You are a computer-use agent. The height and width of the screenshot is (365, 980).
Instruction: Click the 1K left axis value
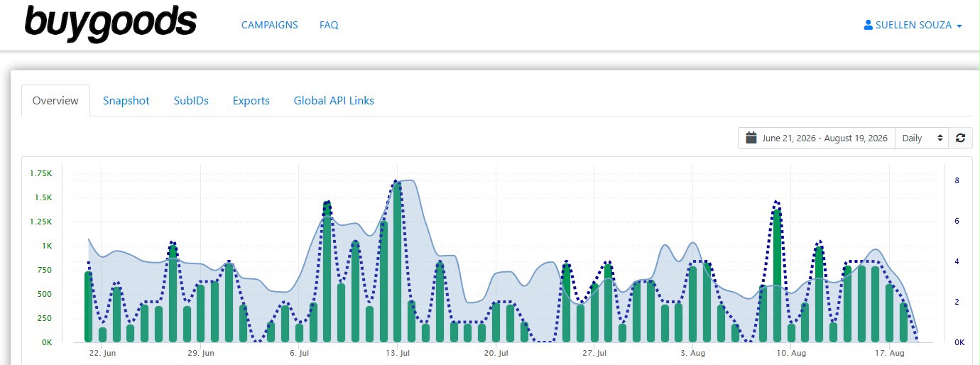tap(46, 246)
